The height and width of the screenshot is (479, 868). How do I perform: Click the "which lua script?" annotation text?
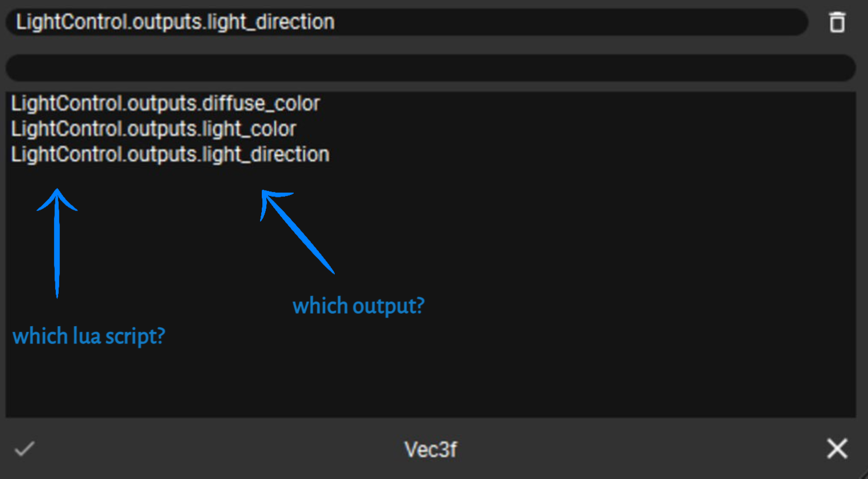(x=88, y=336)
